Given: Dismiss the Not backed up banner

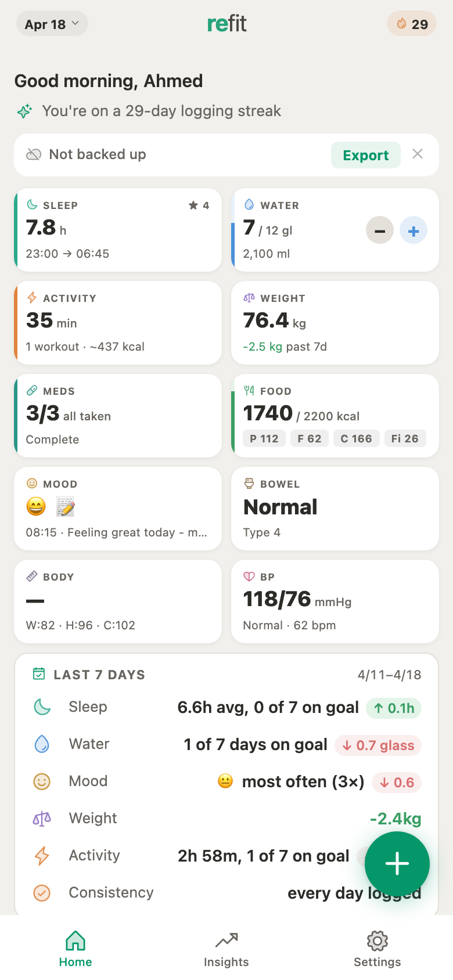Looking at the screenshot, I should [x=417, y=154].
